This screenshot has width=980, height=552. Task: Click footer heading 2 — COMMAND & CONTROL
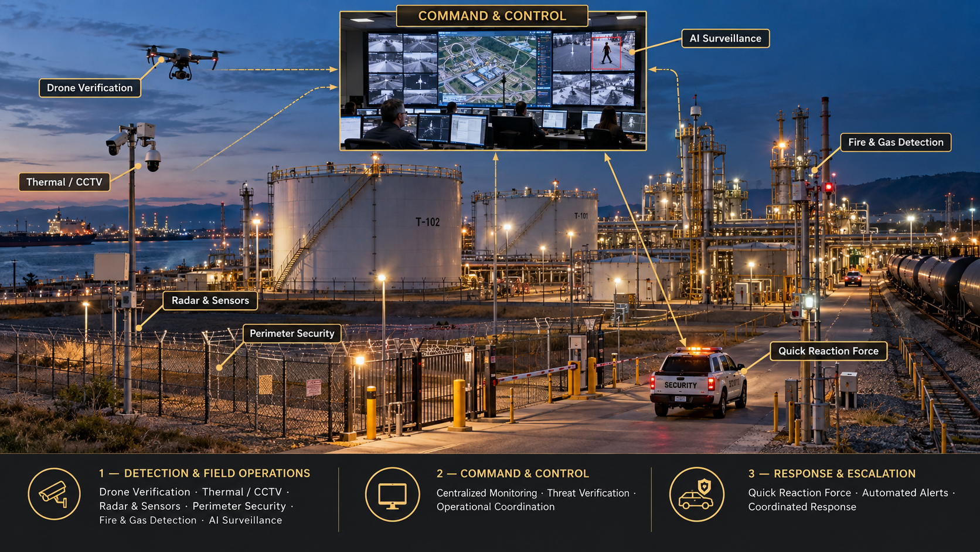click(x=512, y=473)
